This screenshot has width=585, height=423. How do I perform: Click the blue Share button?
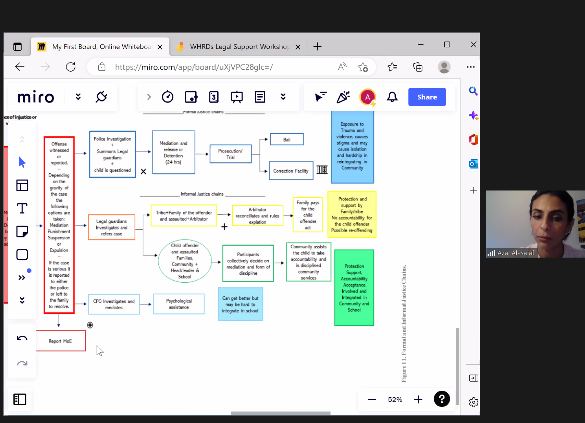427,97
